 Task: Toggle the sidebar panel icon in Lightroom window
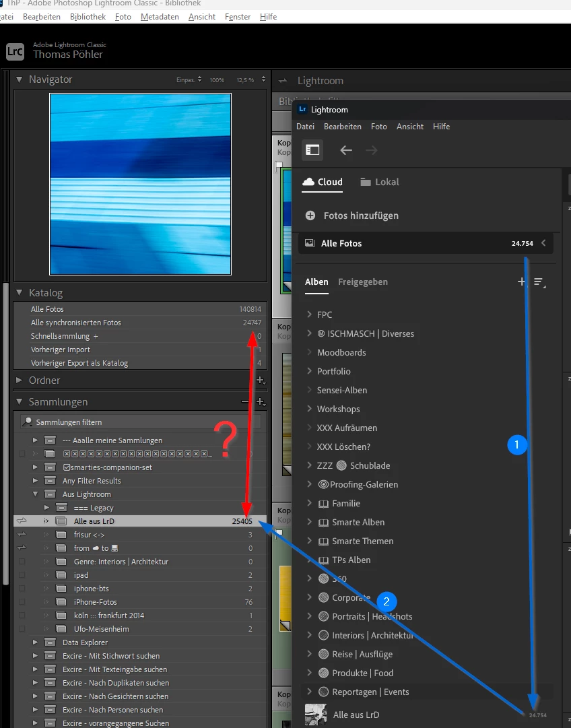[x=312, y=150]
